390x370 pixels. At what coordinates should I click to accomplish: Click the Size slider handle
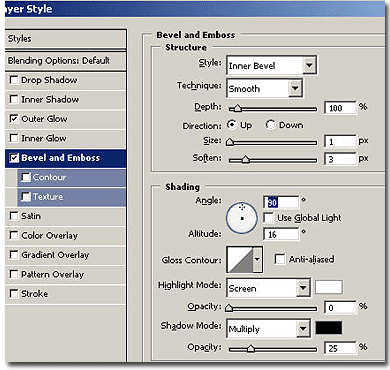230,142
